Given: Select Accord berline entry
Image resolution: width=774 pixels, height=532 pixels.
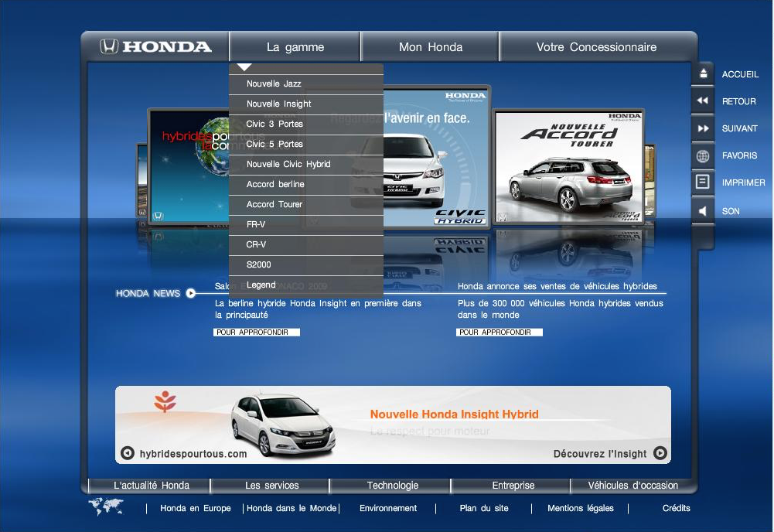Looking at the screenshot, I should coord(306,184).
